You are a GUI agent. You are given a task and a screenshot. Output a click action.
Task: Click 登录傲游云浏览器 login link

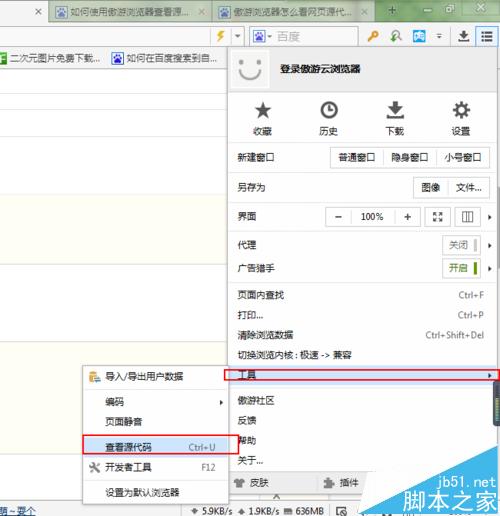click(x=320, y=69)
